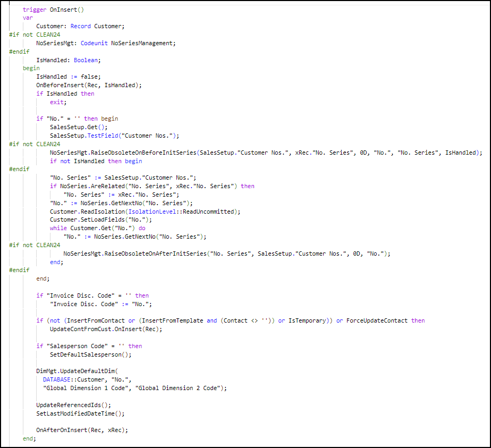Click 'while Customer.Get("No.") do' line
This screenshot has height=448, width=491.
[97, 228]
